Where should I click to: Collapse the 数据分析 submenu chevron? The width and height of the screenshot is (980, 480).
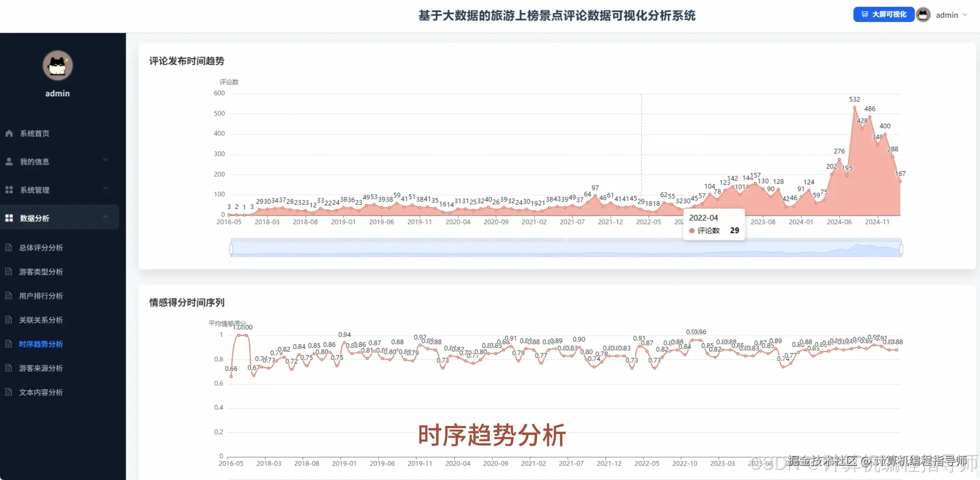pyautogui.click(x=105, y=217)
